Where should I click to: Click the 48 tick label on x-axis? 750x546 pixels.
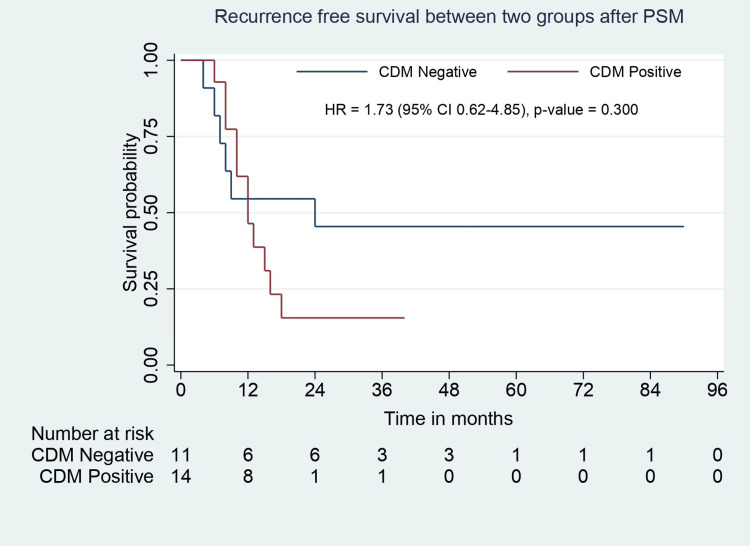point(449,388)
